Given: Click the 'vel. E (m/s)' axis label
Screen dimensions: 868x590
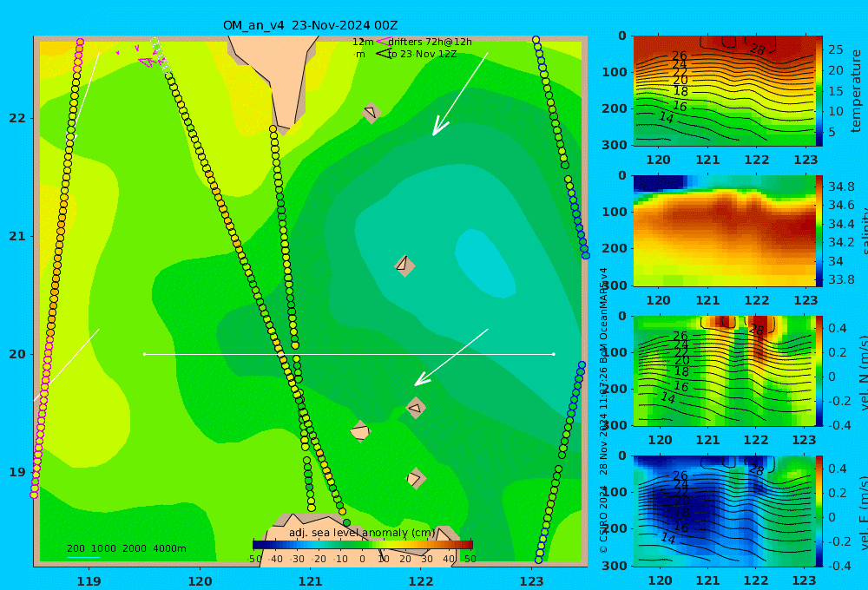Looking at the screenshot, I should pyautogui.click(x=863, y=513).
